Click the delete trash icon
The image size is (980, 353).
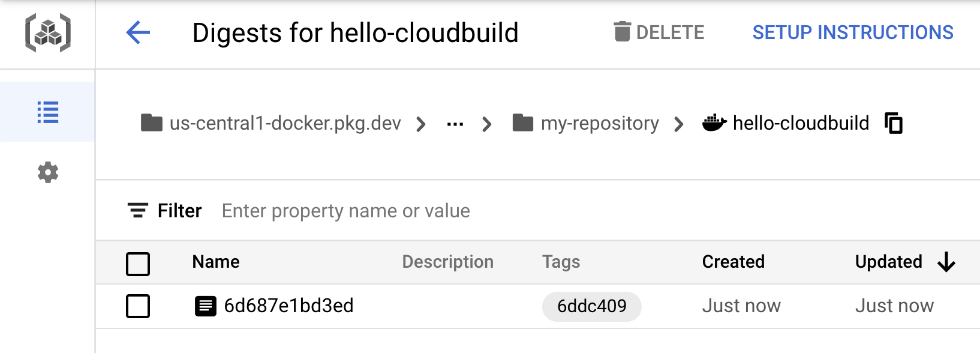tap(623, 32)
